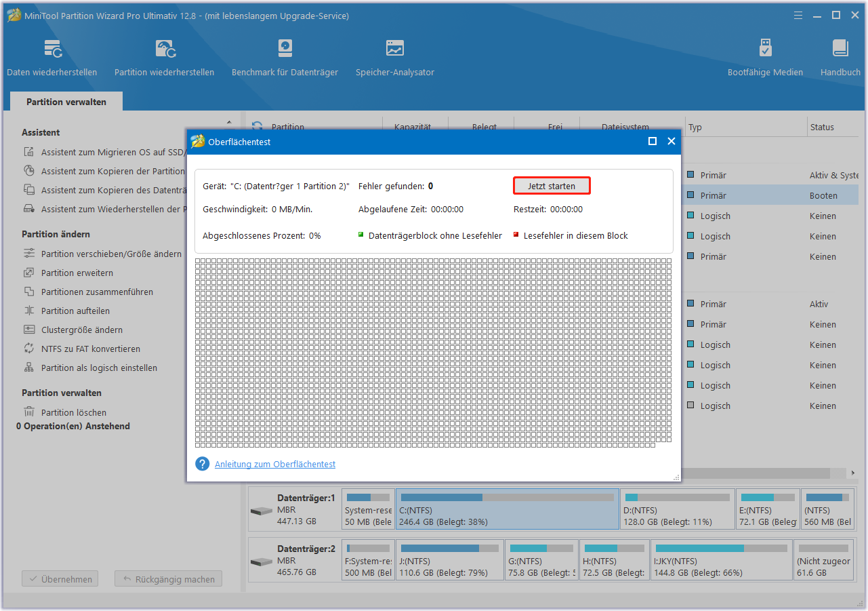Image resolution: width=868 pixels, height=611 pixels.
Task: Select I:JKY(NTFS) 144.8 GB partition block
Action: click(x=722, y=560)
